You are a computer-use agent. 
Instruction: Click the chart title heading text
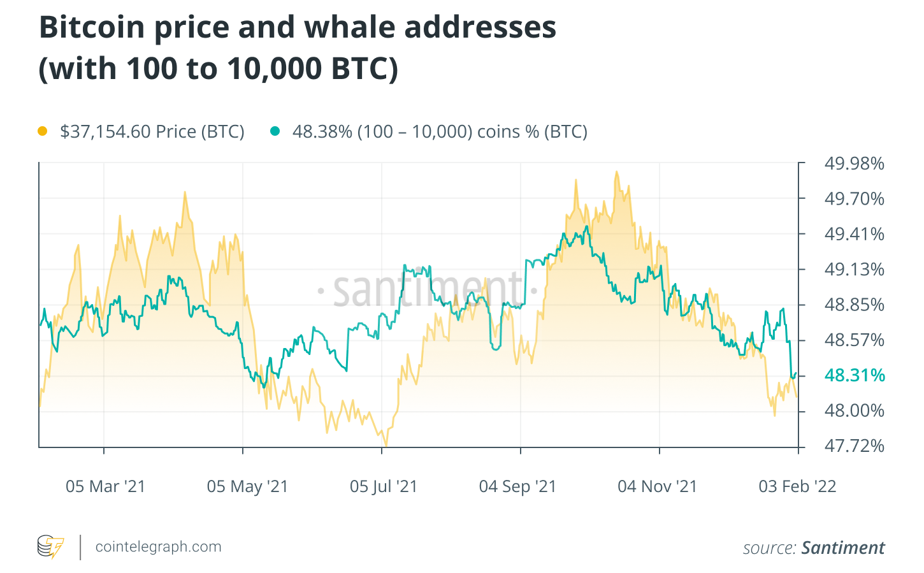click(298, 48)
